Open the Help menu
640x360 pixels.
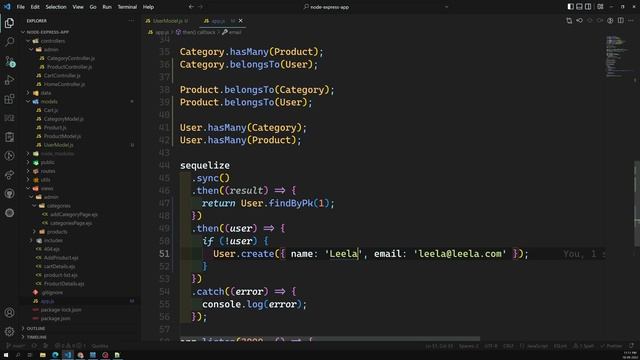pos(149,7)
